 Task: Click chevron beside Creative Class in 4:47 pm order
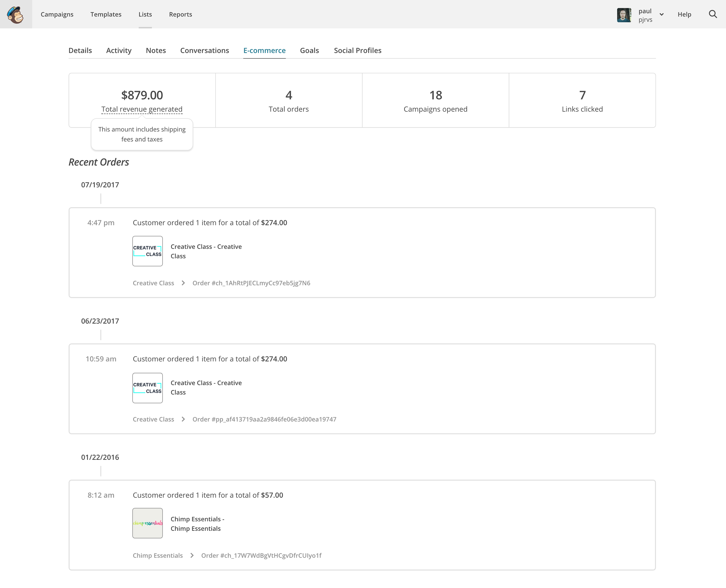[183, 283]
